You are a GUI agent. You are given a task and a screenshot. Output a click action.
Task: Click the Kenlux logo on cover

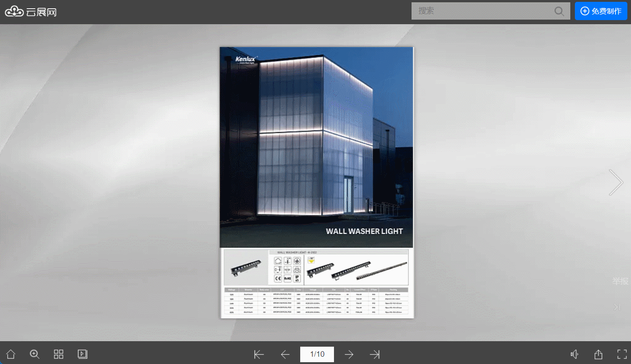click(247, 59)
